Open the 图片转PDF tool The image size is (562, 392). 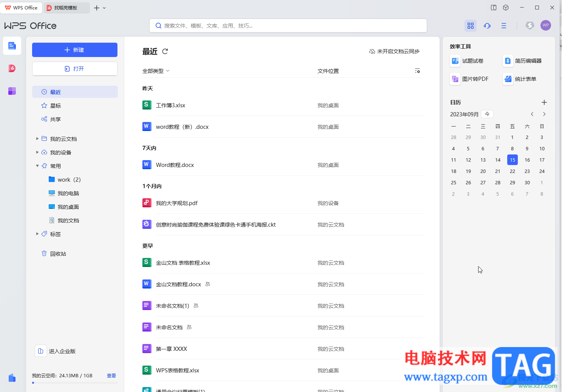(x=470, y=79)
